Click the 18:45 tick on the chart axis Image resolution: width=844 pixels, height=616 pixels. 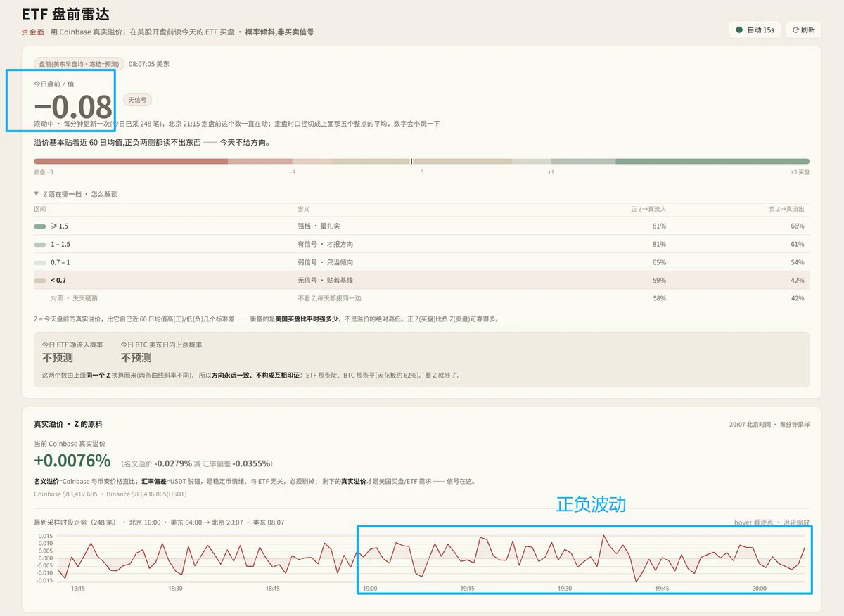pos(272,589)
